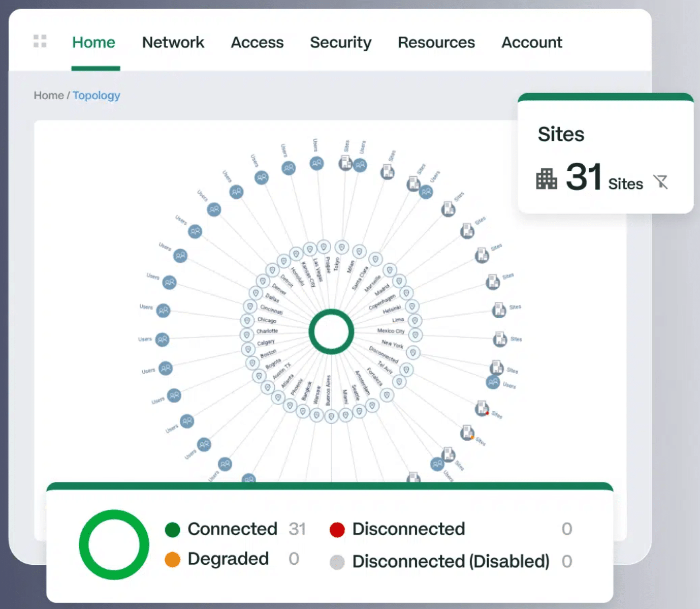Select the Madrid PoP node
The height and width of the screenshot is (609, 700).
point(399,281)
